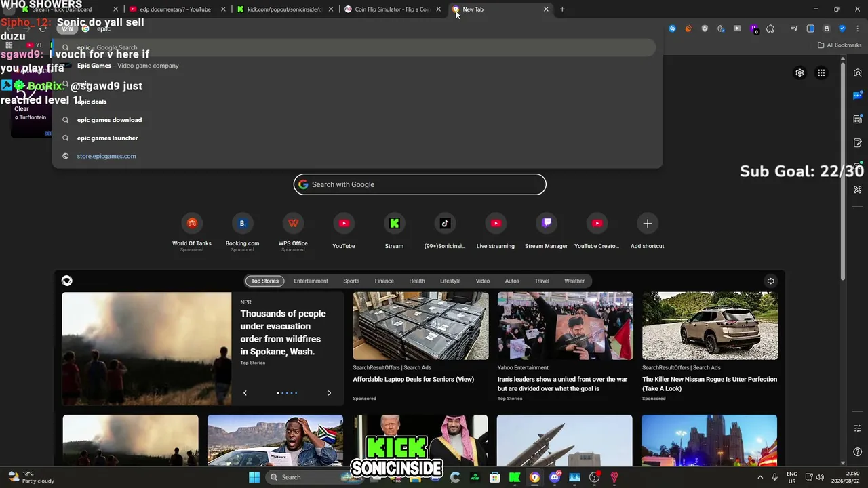Open the sidebar chat icon
The height and width of the screenshot is (488, 868).
click(x=858, y=96)
